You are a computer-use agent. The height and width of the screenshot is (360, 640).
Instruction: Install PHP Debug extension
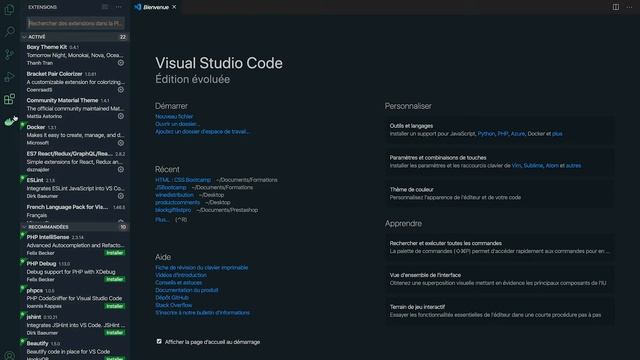[114, 280]
